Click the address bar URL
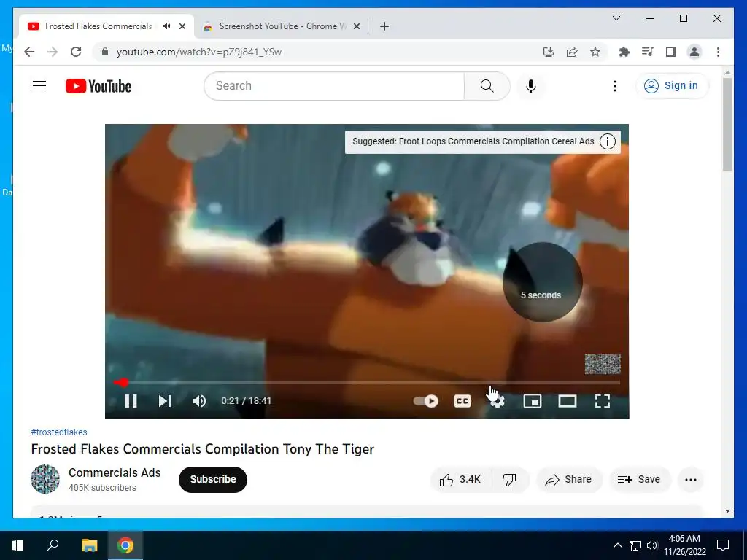Screen dimensions: 747x560 coord(199,52)
